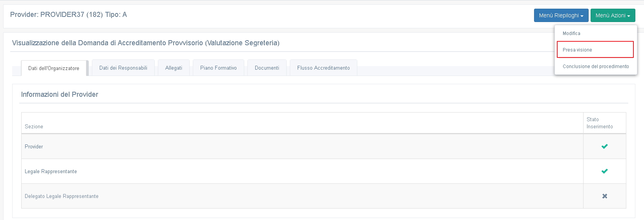Show the Documenti tab

click(x=267, y=68)
